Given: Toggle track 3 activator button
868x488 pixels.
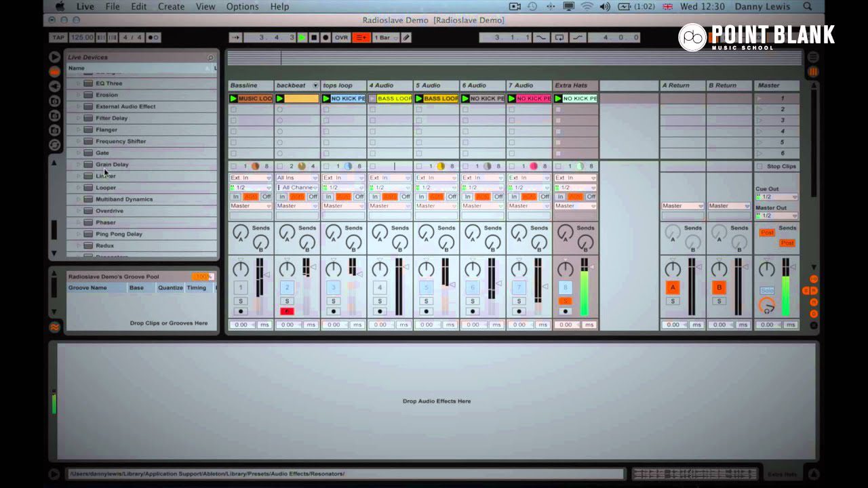Looking at the screenshot, I should (333, 287).
